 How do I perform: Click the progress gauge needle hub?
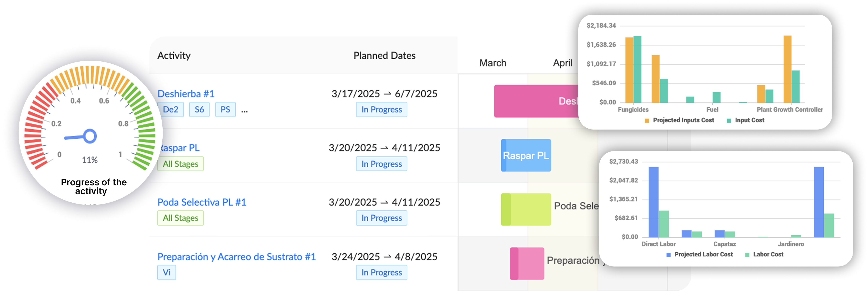pyautogui.click(x=90, y=136)
